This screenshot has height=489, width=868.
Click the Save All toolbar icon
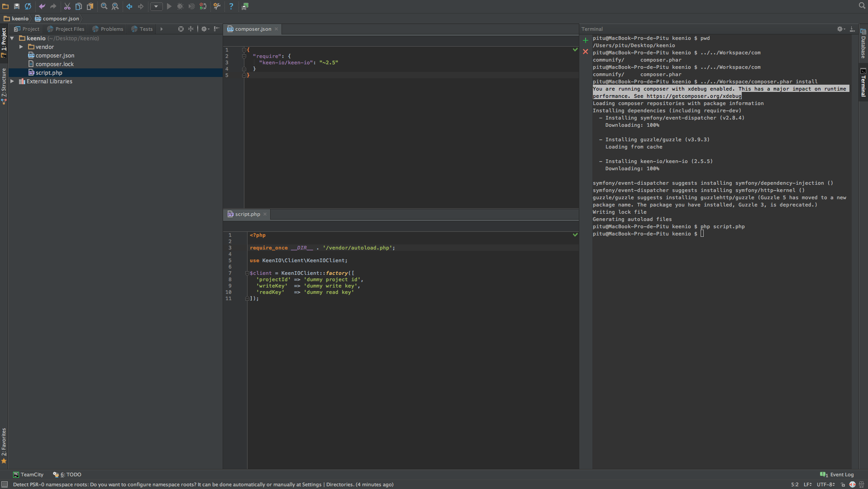17,6
